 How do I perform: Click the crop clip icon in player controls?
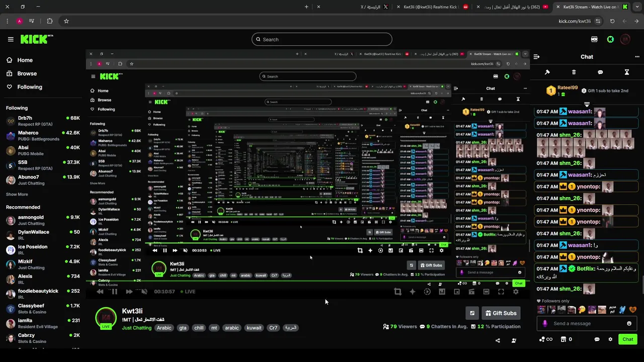397,292
